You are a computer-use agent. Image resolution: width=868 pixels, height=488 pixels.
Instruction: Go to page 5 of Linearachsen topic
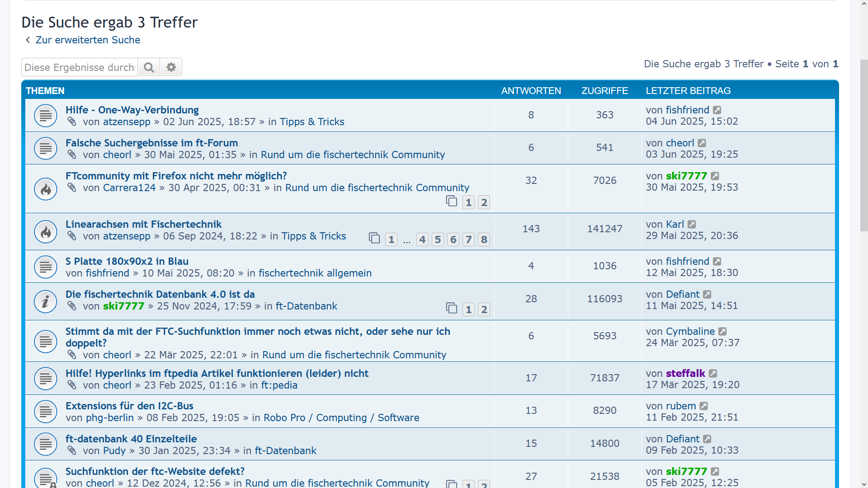pyautogui.click(x=438, y=239)
